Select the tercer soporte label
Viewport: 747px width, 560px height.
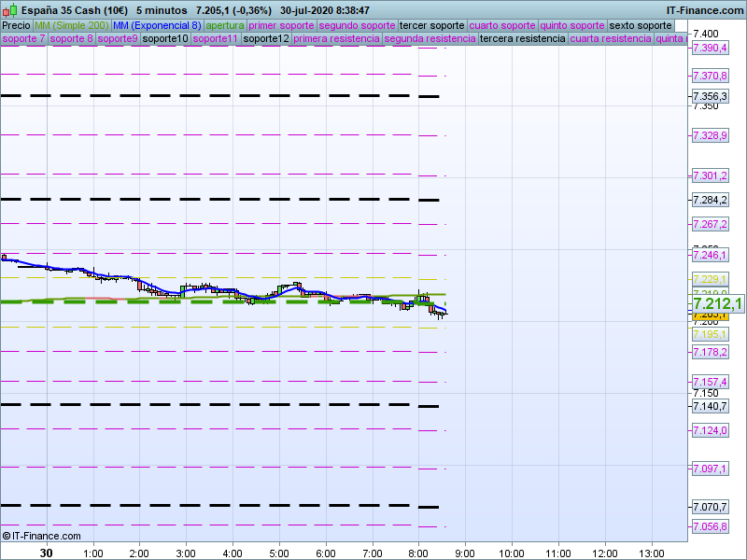click(431, 25)
